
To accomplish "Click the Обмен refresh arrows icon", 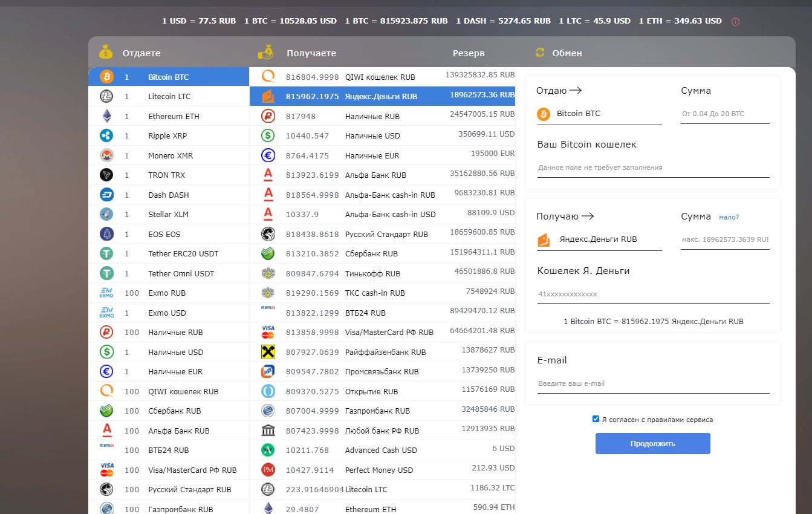I will pyautogui.click(x=540, y=53).
